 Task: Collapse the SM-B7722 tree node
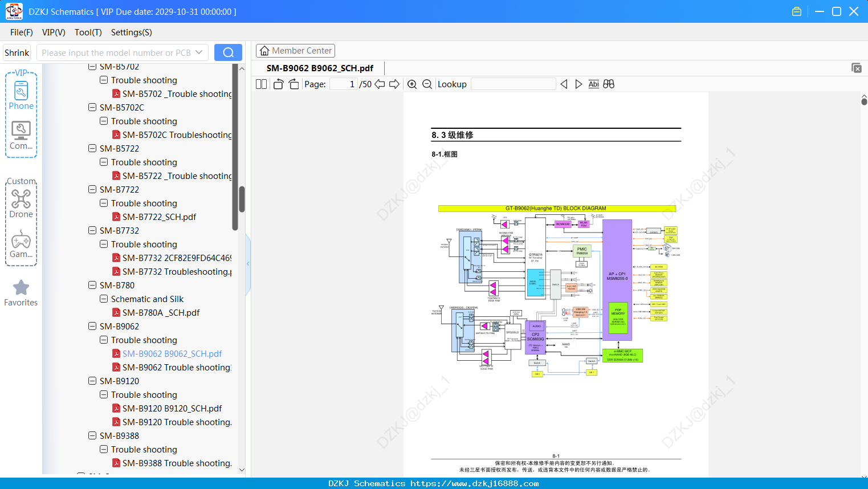click(x=92, y=189)
